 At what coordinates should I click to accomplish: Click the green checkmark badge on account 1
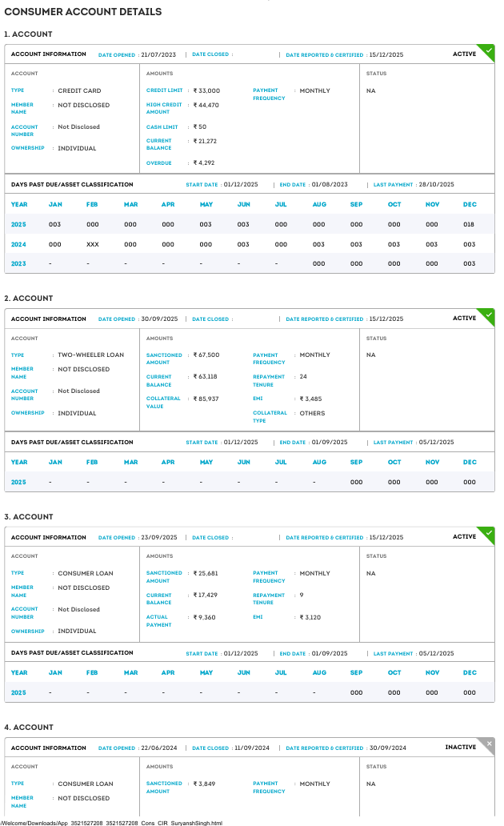tap(487, 52)
